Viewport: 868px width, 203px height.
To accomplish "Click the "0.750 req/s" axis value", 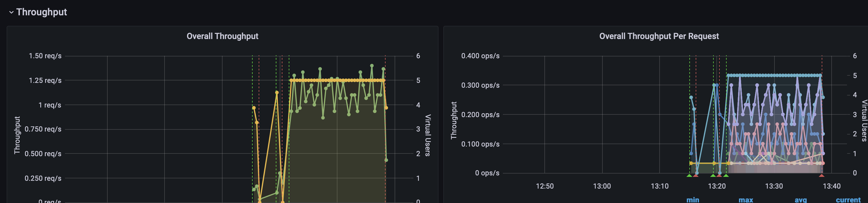I will pyautogui.click(x=43, y=129).
